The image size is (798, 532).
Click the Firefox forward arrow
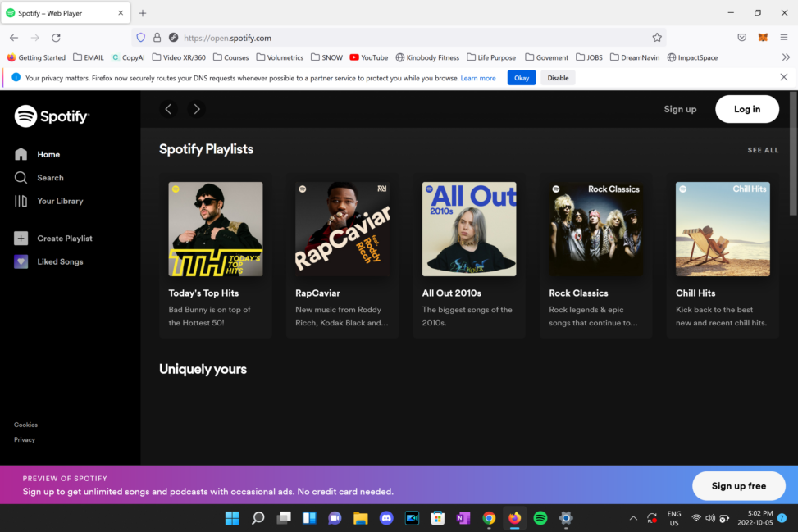(x=35, y=38)
